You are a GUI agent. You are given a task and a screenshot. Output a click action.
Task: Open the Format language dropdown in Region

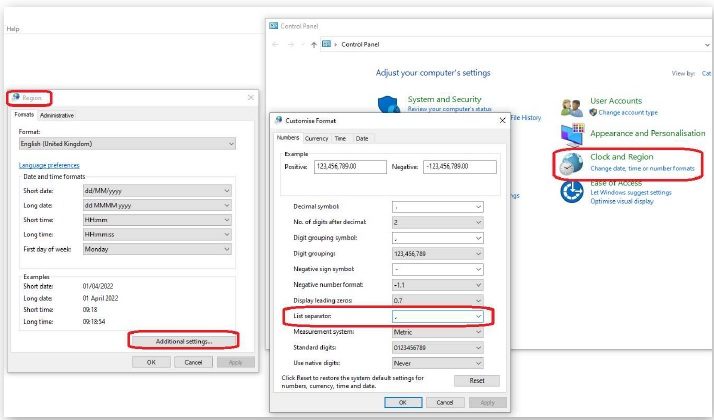(x=231, y=144)
